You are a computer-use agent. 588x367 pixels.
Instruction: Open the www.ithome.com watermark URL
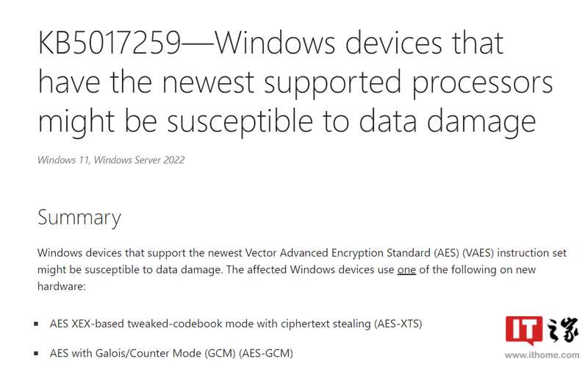pos(542,354)
